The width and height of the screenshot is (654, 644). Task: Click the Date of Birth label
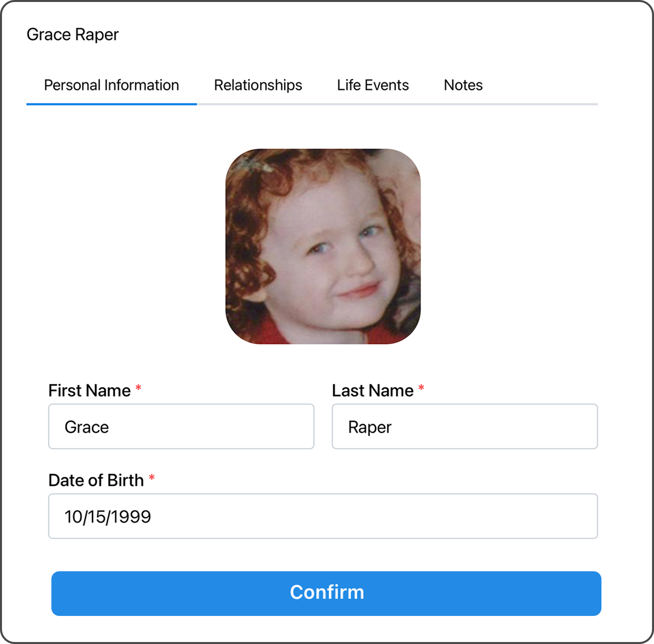click(x=96, y=480)
